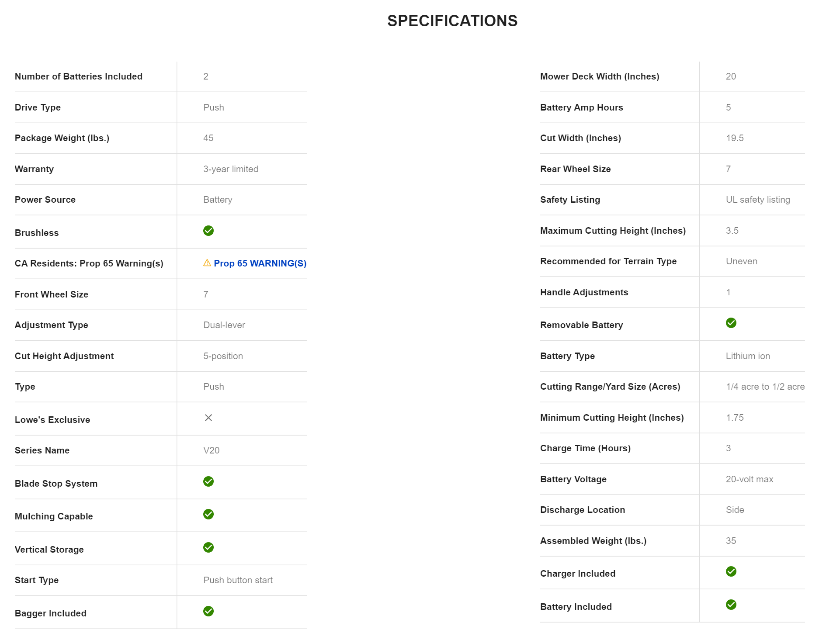Image resolution: width=840 pixels, height=640 pixels.
Task: Click the Cutting Range/Yard Size value text
Action: click(x=765, y=387)
